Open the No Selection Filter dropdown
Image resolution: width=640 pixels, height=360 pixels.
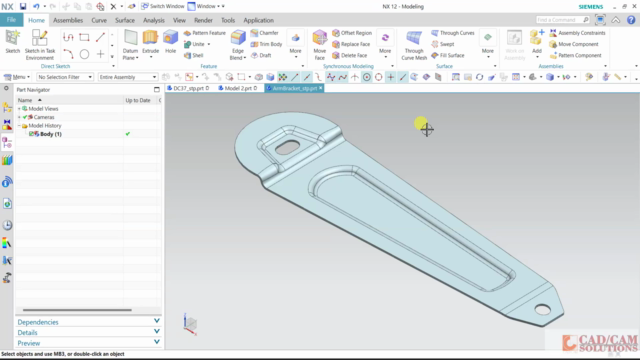(65, 77)
